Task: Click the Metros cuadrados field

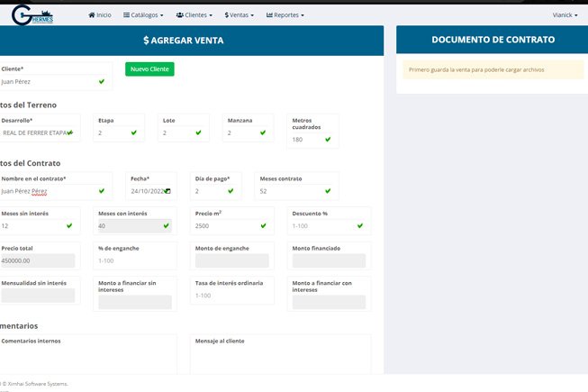Action: 312,140
